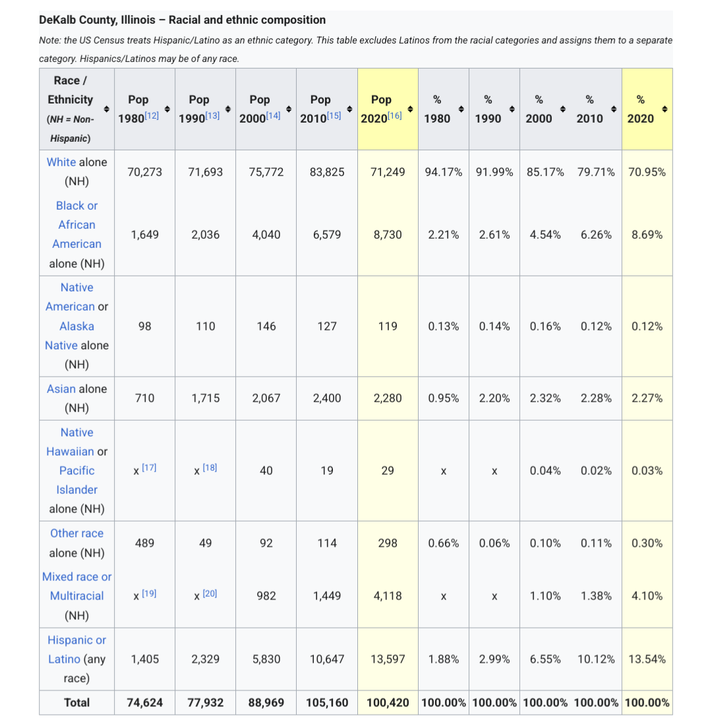
Task: Click the 77,932 total for 1990
Action: tap(206, 702)
